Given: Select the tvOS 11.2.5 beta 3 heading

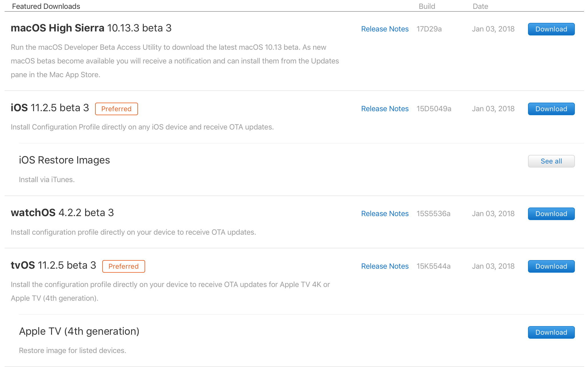Looking at the screenshot, I should pyautogui.click(x=53, y=266).
